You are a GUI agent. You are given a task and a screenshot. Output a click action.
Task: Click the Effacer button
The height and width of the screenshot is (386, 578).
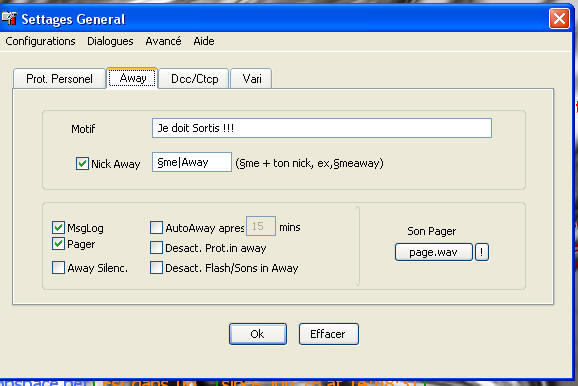(x=328, y=334)
